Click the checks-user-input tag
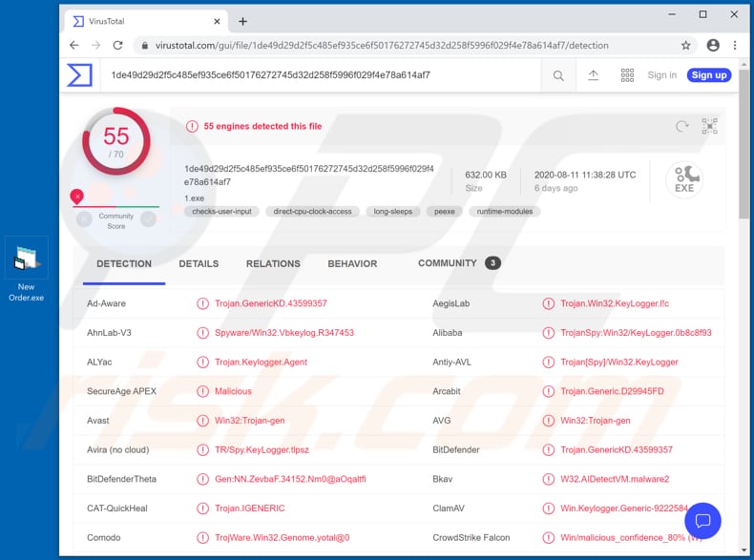The height and width of the screenshot is (560, 754). 221,212
